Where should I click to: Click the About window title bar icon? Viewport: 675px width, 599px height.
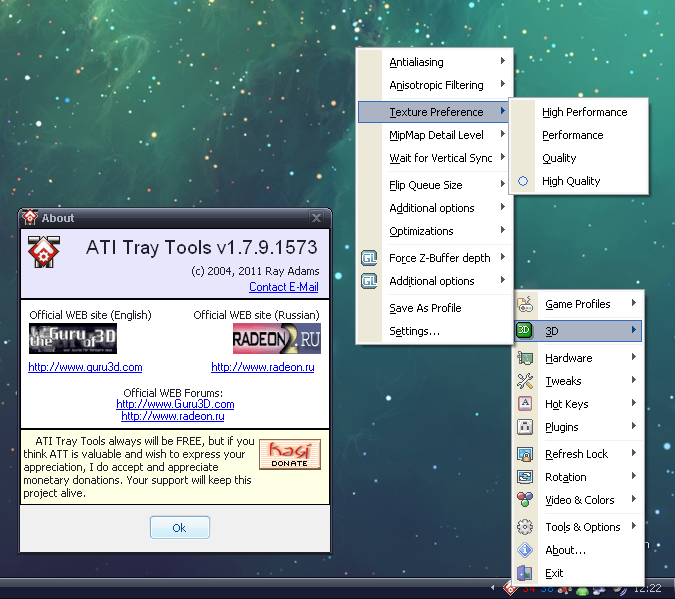30,217
